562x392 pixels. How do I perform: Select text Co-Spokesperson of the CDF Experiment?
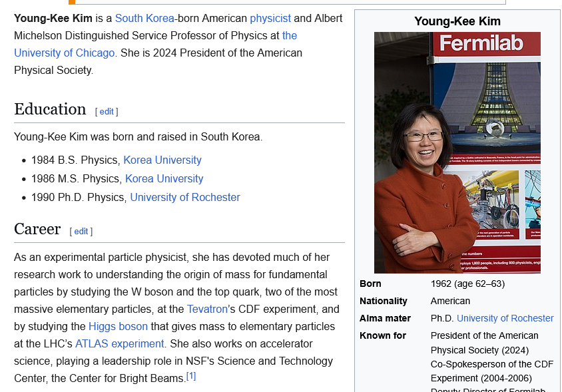tap(491, 371)
